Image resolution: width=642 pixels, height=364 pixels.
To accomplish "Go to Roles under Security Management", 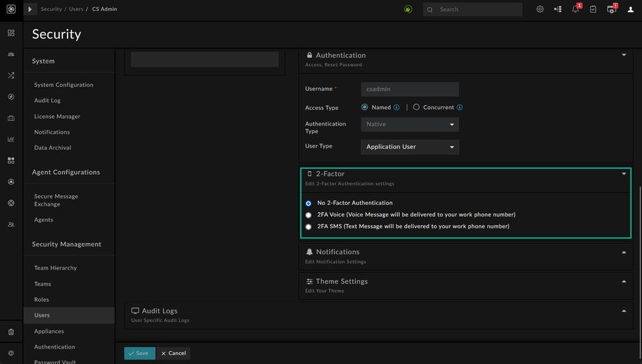I will click(41, 300).
